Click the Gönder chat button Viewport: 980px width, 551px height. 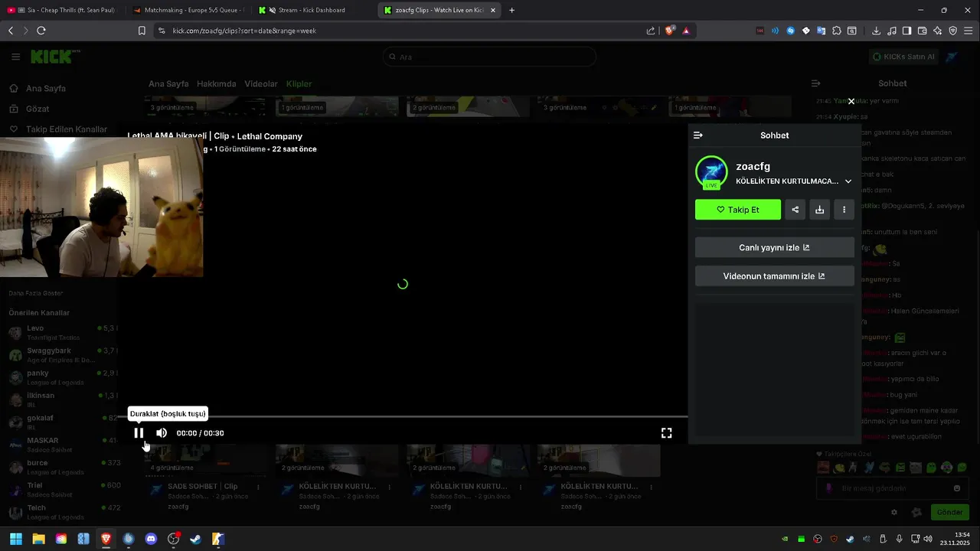pyautogui.click(x=949, y=512)
